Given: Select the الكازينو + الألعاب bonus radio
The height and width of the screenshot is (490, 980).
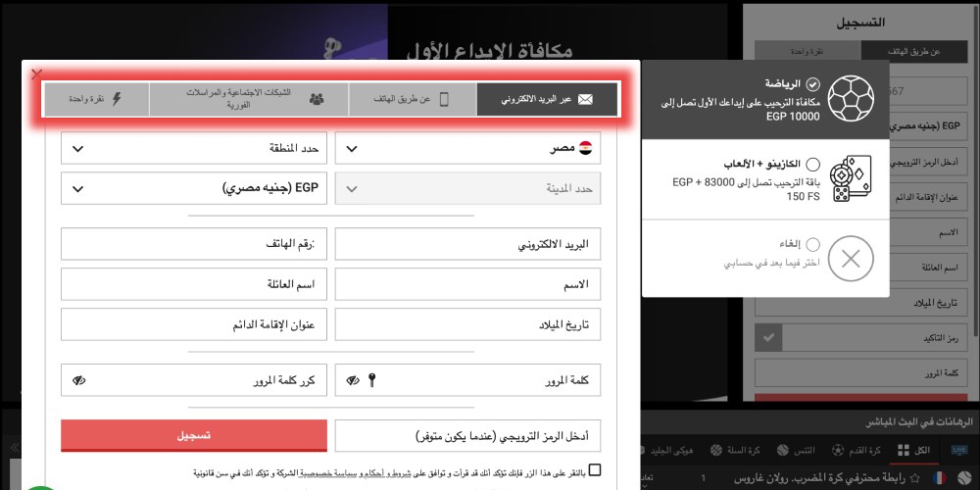Looking at the screenshot, I should click(x=812, y=165).
